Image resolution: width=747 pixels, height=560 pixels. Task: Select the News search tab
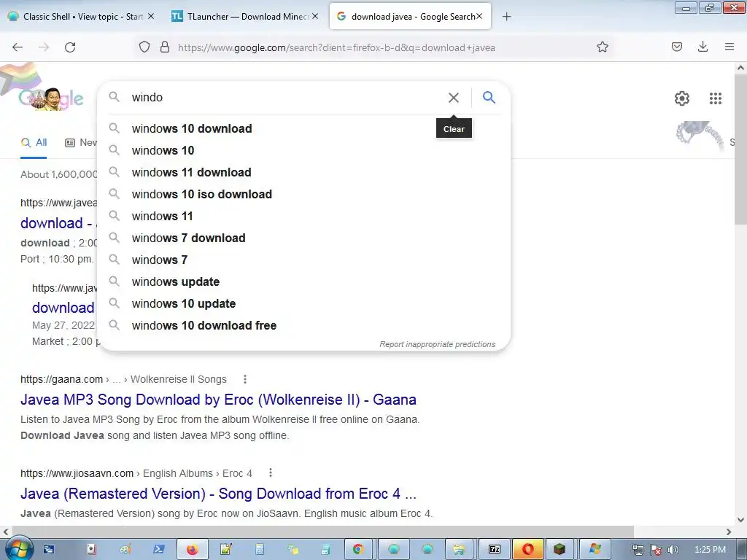pos(81,142)
